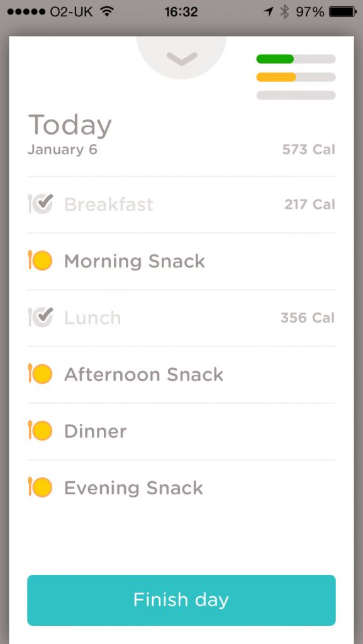
Task: Open the Evening Snack entry
Action: coord(181,488)
